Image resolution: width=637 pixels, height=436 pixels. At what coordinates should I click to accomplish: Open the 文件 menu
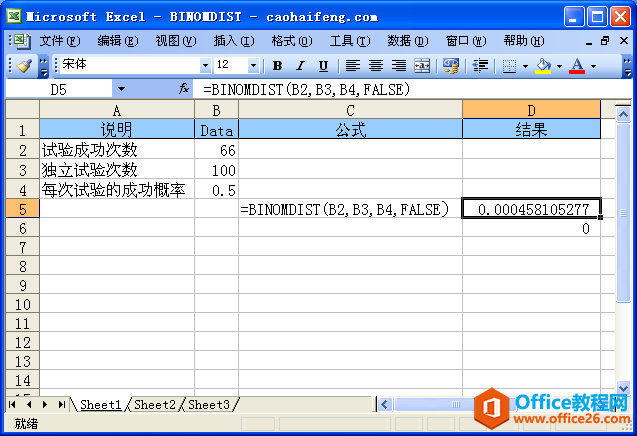60,41
